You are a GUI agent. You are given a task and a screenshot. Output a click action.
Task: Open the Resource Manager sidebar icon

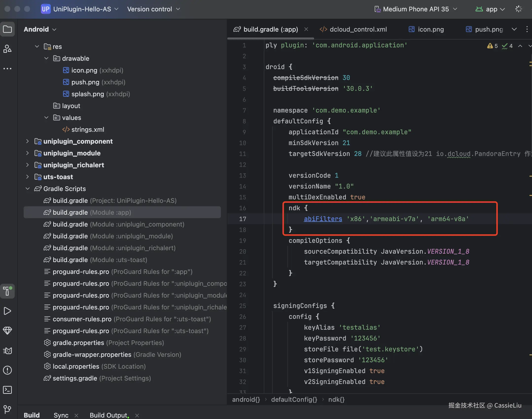tap(7, 49)
